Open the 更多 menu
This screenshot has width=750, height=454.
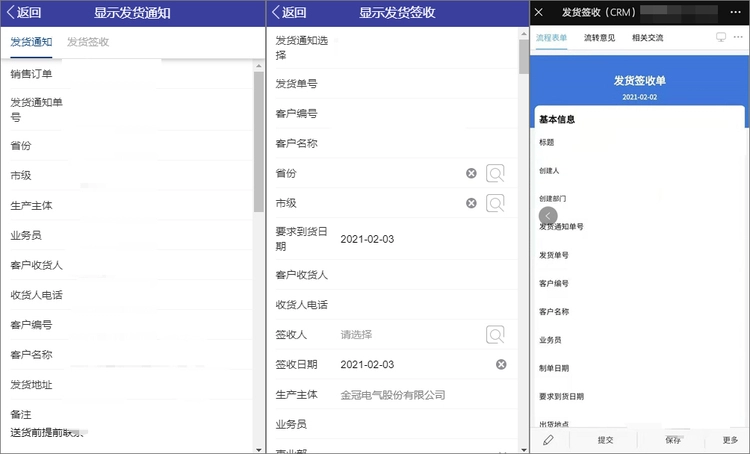729,440
